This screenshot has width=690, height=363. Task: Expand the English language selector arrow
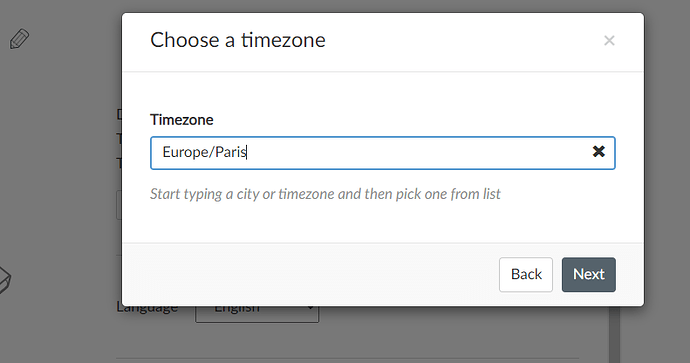pos(310,308)
